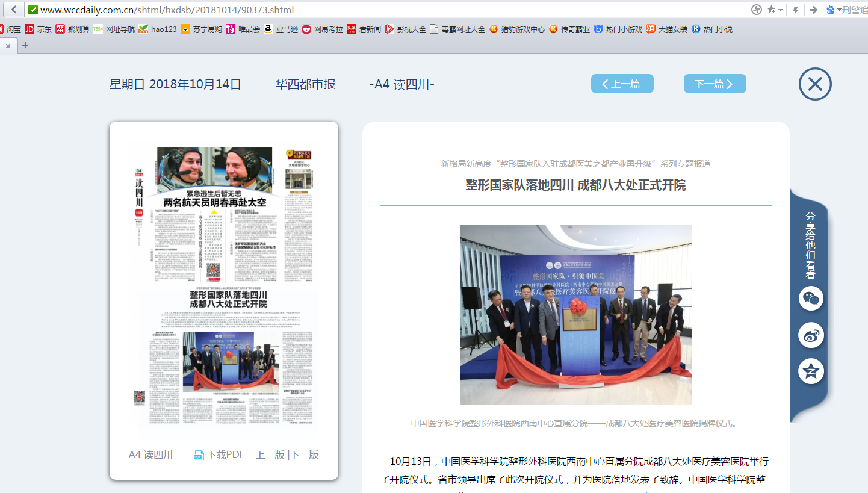This screenshot has height=493, width=868.
Task: Open the 网址导航 bookmark
Action: point(114,29)
